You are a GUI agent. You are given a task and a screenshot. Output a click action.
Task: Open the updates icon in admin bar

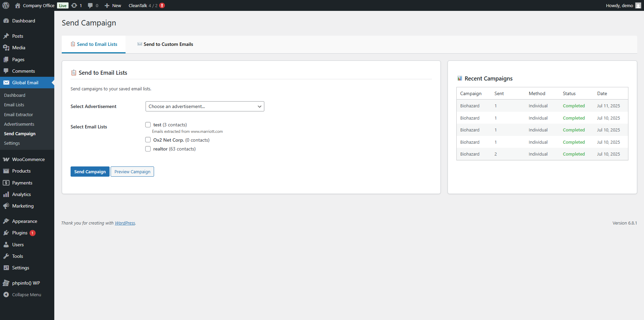[74, 5]
